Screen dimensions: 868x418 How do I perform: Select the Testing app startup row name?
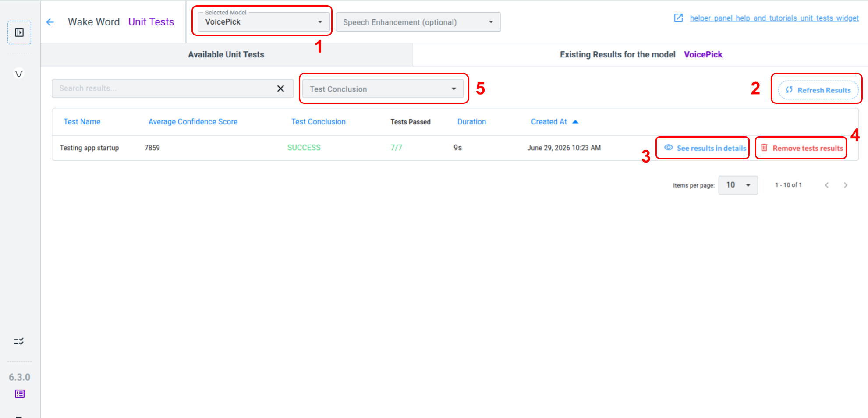(89, 148)
